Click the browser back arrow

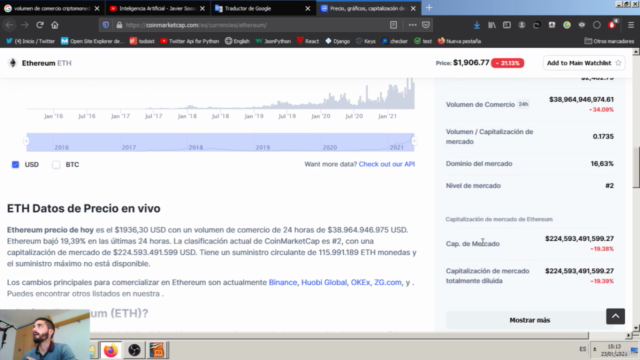coord(9,25)
